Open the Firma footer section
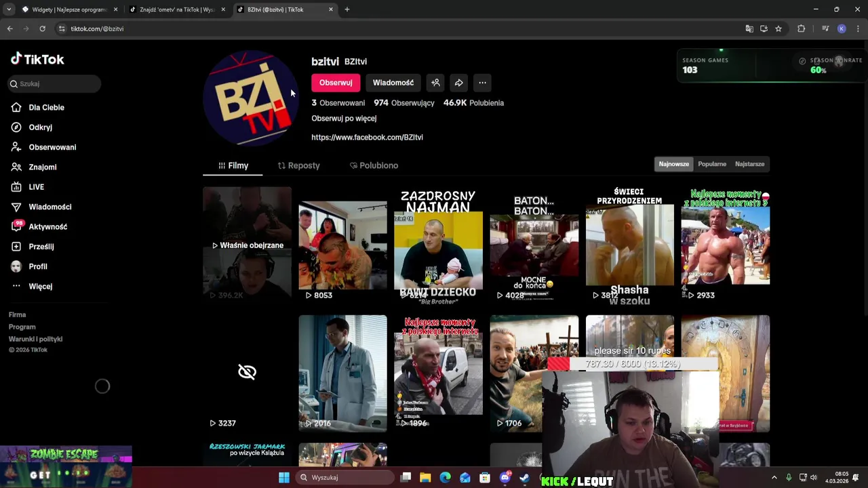Image resolution: width=868 pixels, height=488 pixels. coord(17,314)
